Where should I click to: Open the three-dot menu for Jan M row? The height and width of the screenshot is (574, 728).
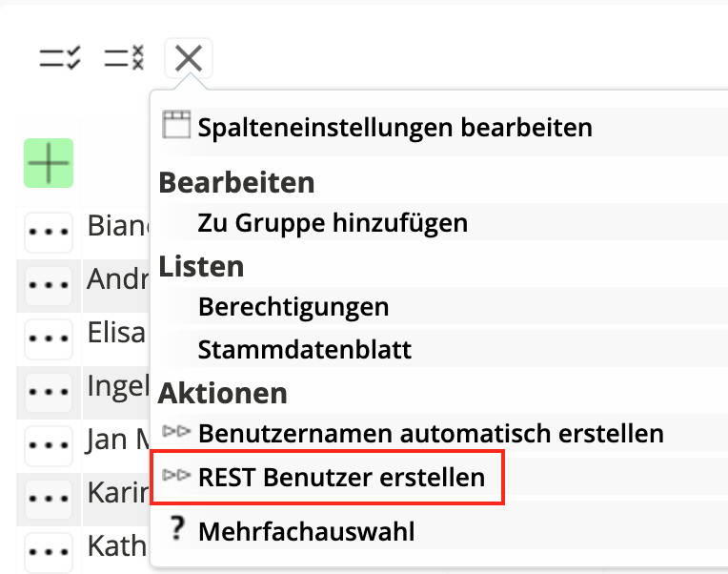(49, 444)
